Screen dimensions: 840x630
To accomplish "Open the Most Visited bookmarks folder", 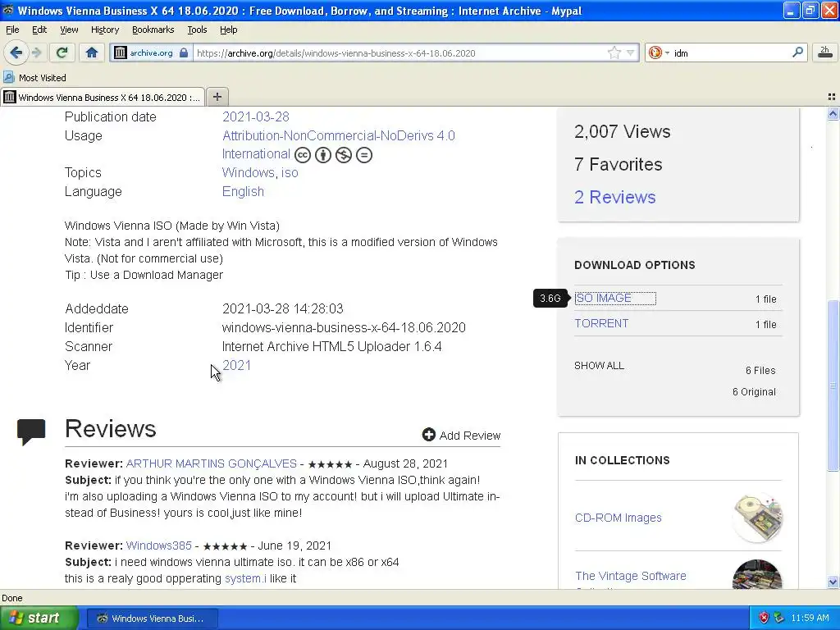I will [x=34, y=78].
